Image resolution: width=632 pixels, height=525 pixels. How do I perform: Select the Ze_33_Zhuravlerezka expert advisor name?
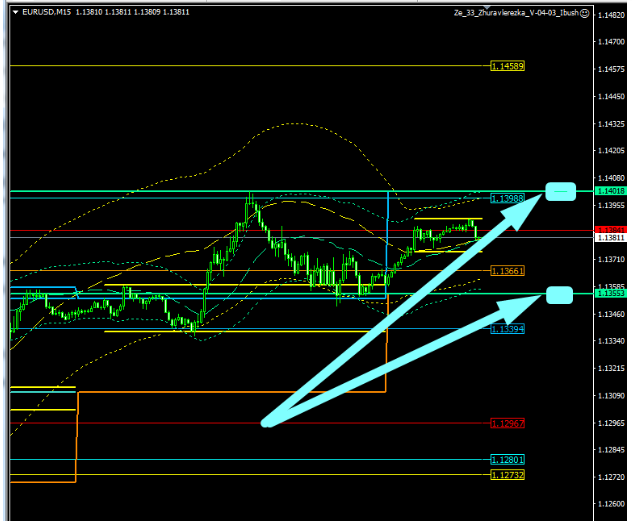tap(508, 12)
